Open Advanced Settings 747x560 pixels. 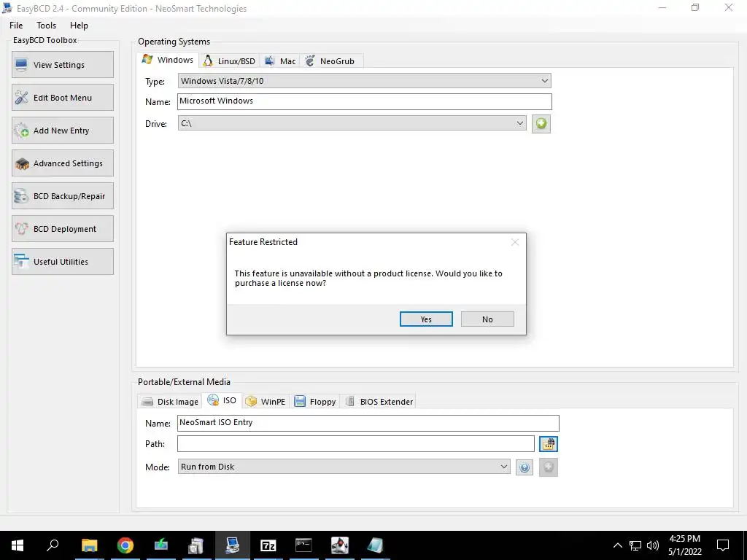[63, 163]
